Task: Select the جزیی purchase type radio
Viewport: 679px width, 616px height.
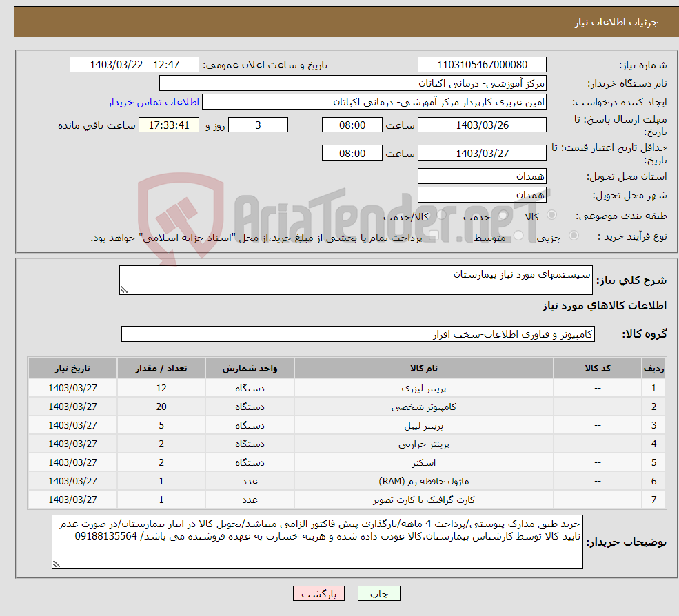Action: coord(574,236)
